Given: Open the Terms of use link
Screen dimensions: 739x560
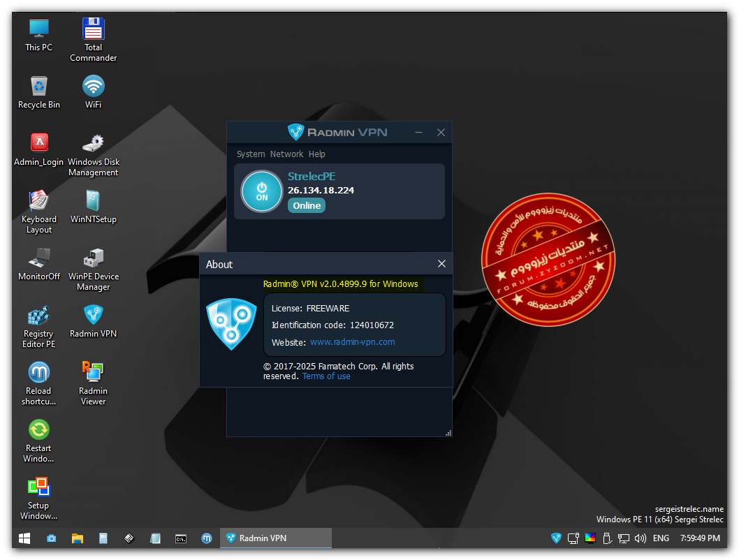Looking at the screenshot, I should 326,376.
